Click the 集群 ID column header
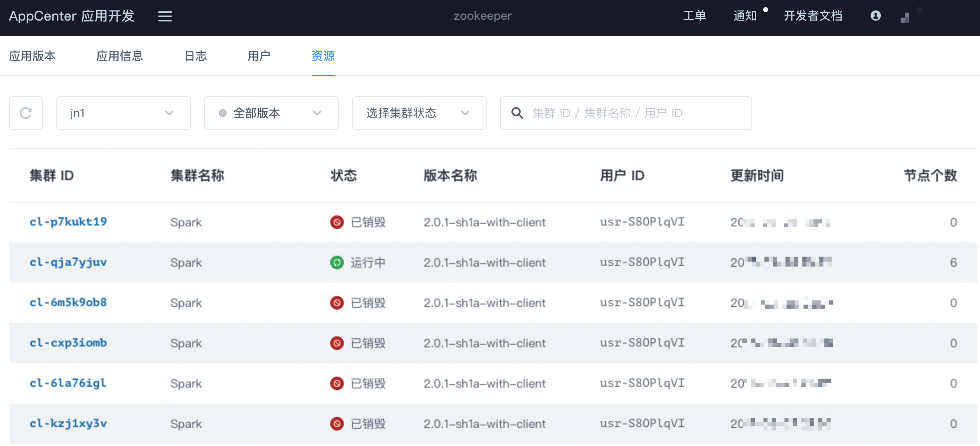 [52, 176]
